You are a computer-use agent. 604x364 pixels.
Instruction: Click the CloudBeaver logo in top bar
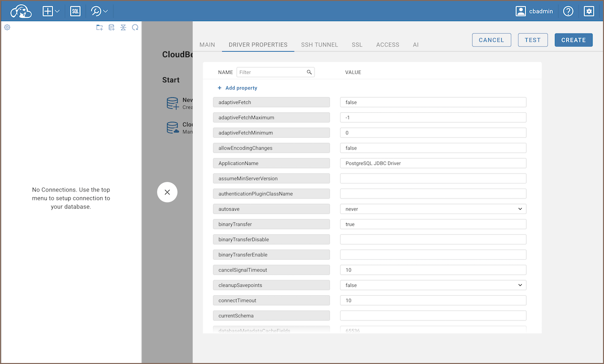pyautogui.click(x=21, y=11)
